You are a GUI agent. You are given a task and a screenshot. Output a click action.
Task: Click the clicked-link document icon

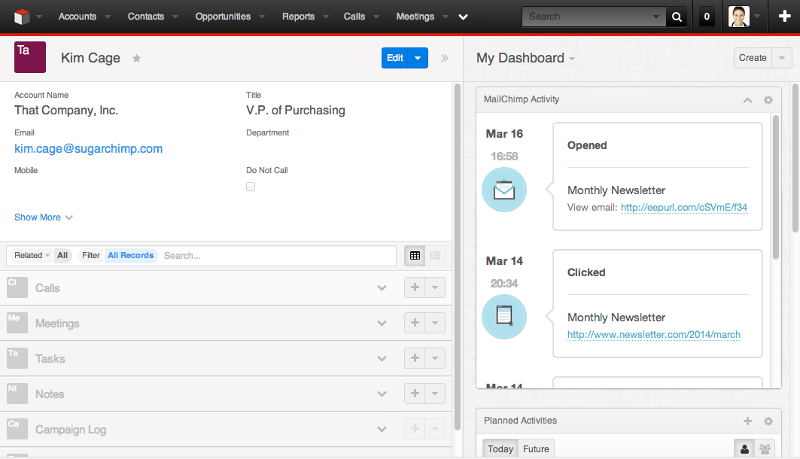pyautogui.click(x=504, y=316)
